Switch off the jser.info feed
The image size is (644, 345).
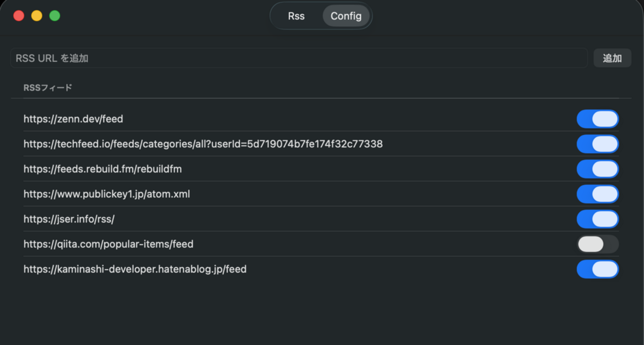pos(597,219)
